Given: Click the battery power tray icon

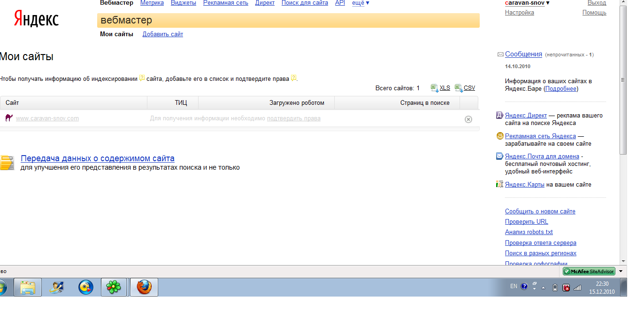Looking at the screenshot, I should [555, 288].
